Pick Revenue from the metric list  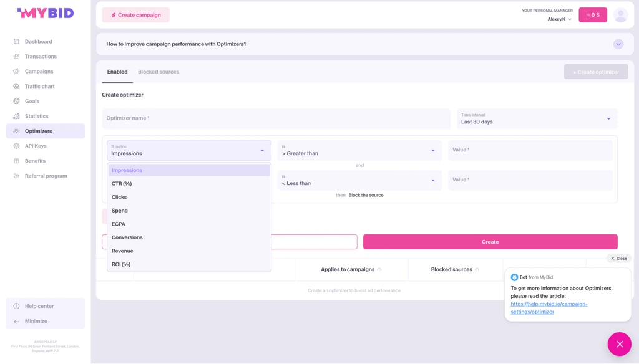point(188,251)
